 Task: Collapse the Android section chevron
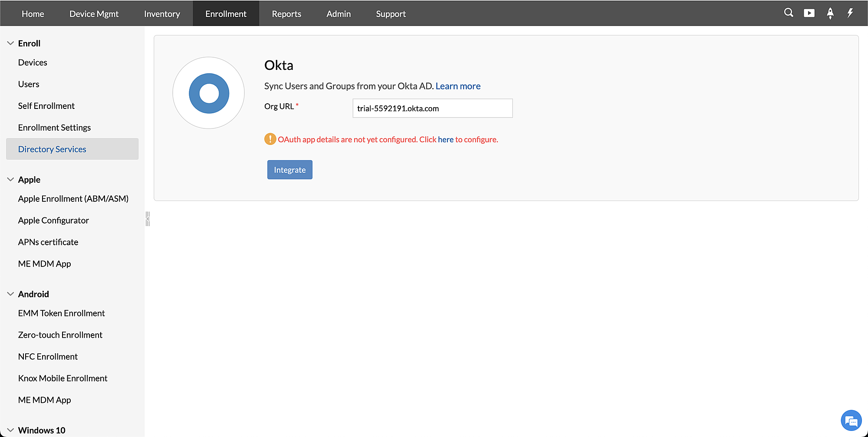11,294
